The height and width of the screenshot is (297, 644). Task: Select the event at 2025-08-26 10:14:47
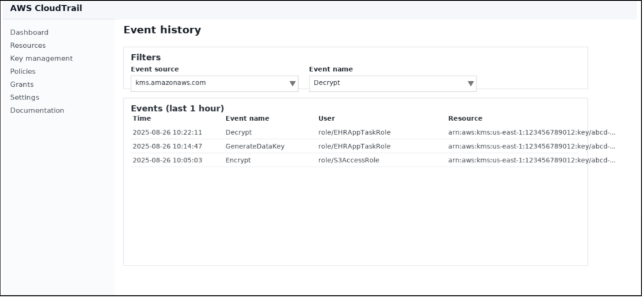[355, 146]
